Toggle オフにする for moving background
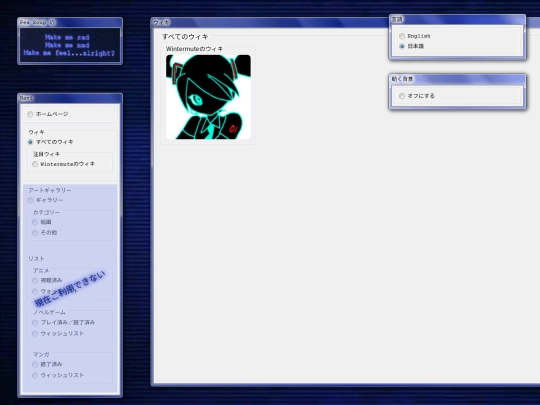540x405 pixels. (x=402, y=96)
